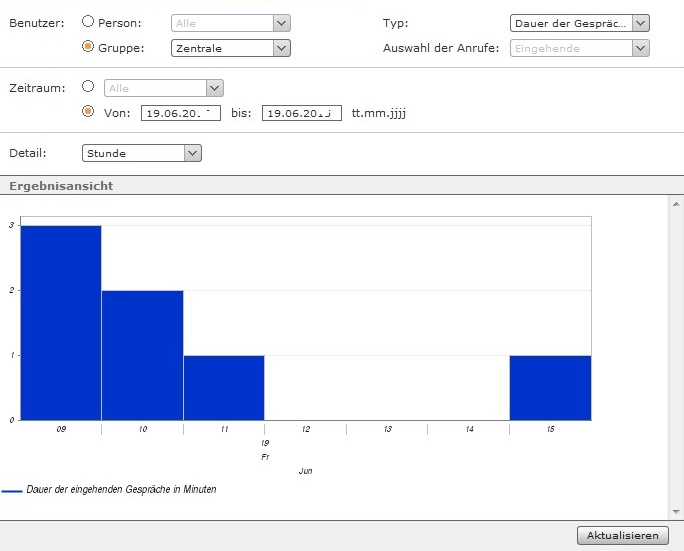Open the Gruppe dropdown showing Zentrale
The width and height of the screenshot is (684, 551).
point(230,47)
